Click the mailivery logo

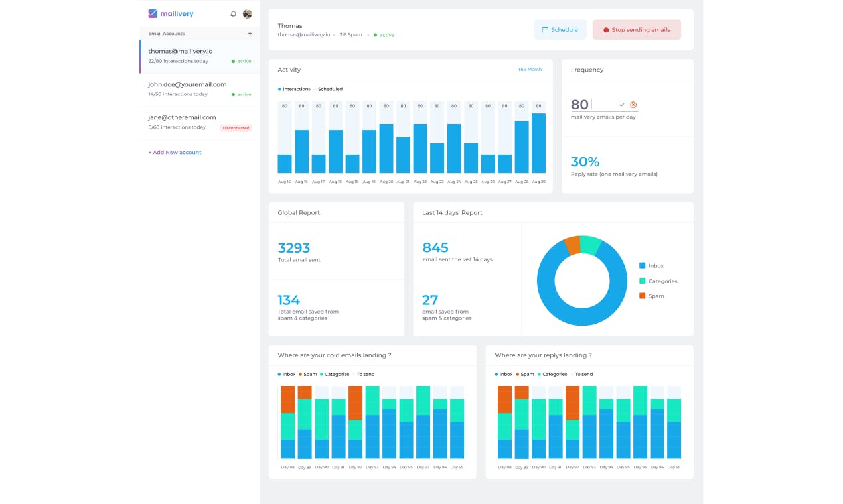(171, 13)
